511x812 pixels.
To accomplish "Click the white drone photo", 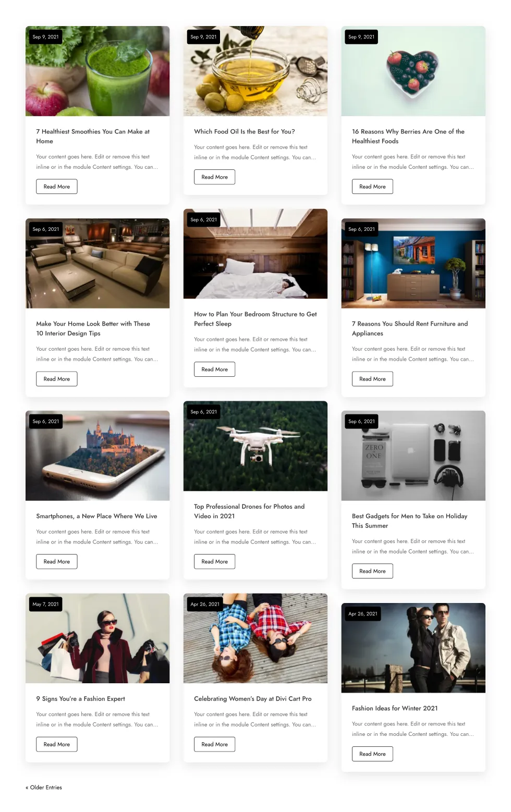I will (256, 446).
